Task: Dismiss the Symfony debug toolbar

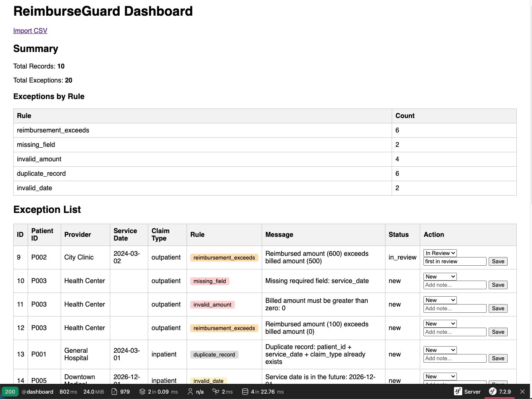Action: pyautogui.click(x=522, y=392)
